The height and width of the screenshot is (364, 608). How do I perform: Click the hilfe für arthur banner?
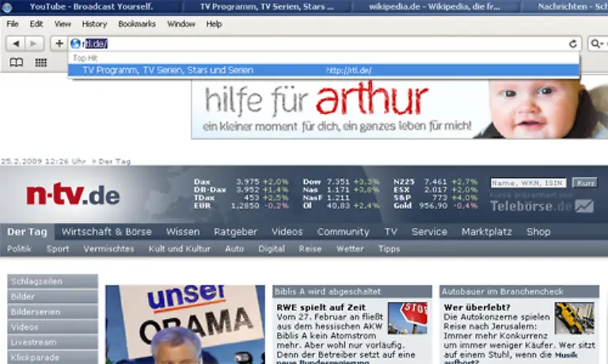coord(399,109)
